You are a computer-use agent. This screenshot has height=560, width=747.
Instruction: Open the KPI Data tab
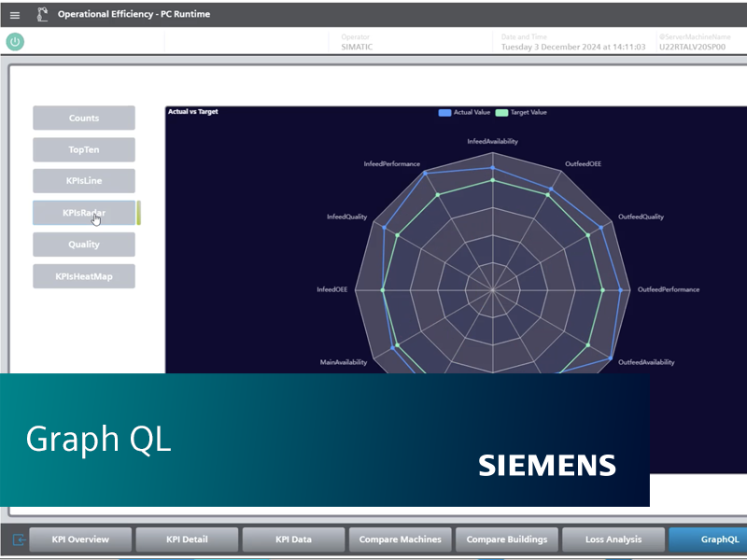click(293, 539)
